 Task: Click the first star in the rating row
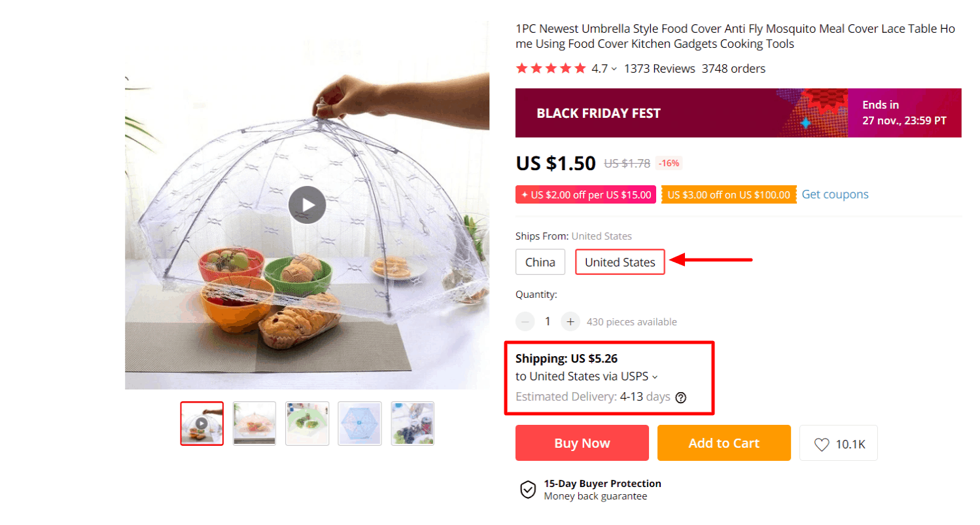pos(521,67)
